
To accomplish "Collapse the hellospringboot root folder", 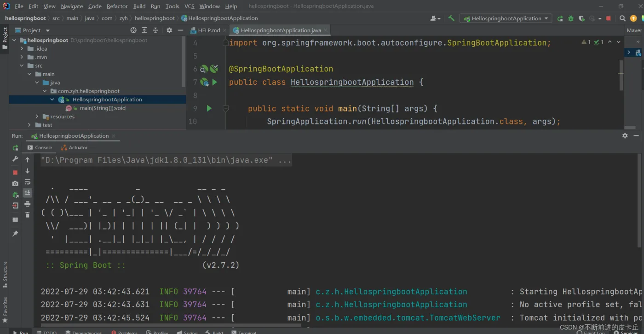I will [x=15, y=40].
